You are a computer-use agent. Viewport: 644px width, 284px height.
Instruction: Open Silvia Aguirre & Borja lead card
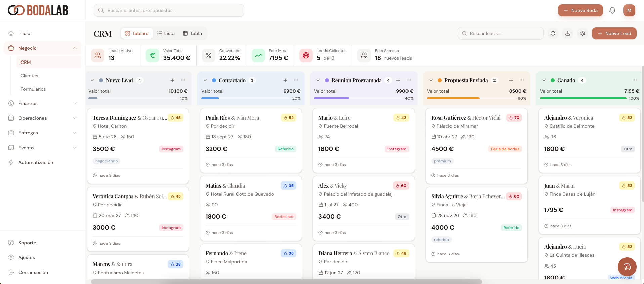tap(477, 225)
